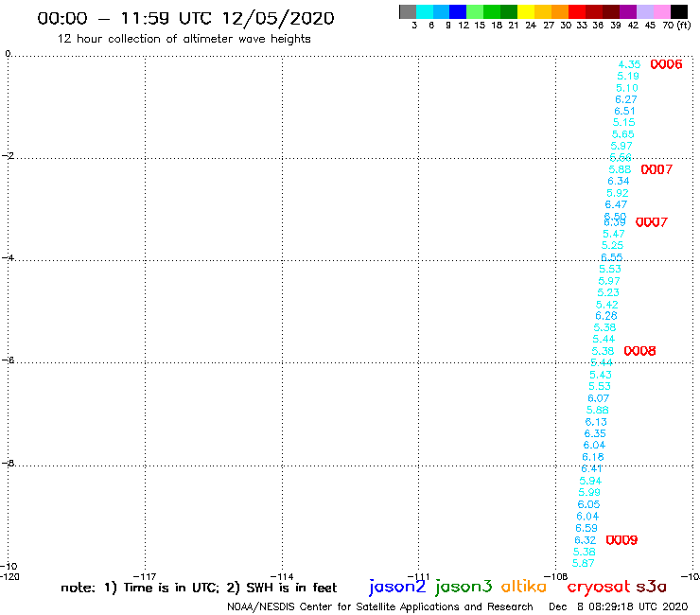Click the red time stamp 0008
700x615 pixels.
click(639, 351)
